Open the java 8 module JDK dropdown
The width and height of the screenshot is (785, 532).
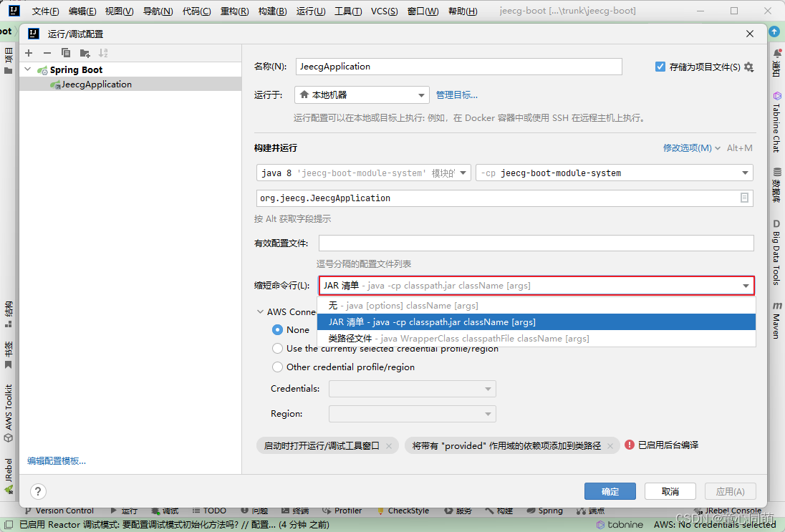[x=363, y=173]
